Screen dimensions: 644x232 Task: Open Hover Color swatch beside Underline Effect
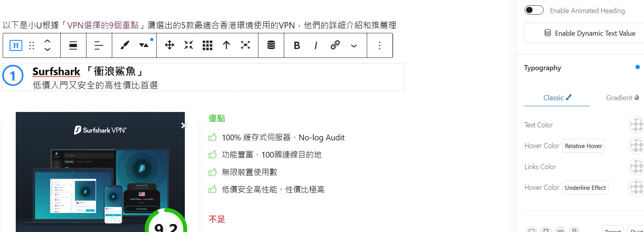(636, 188)
